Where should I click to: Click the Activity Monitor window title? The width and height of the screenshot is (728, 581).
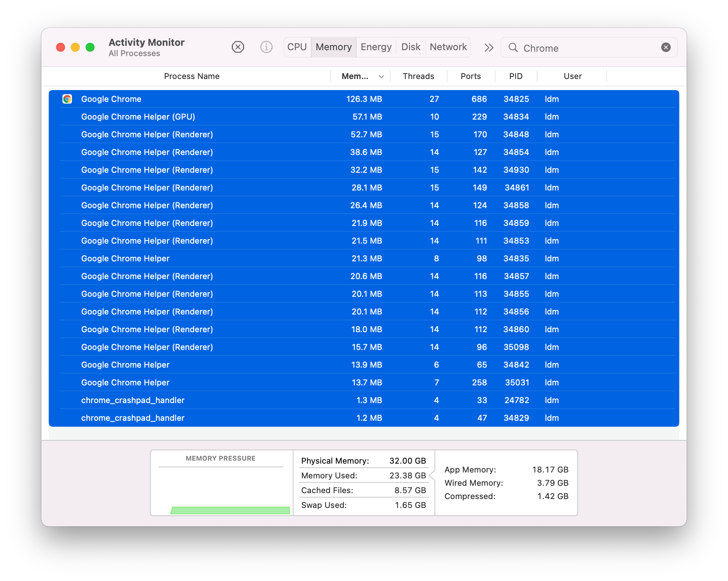pos(147,42)
